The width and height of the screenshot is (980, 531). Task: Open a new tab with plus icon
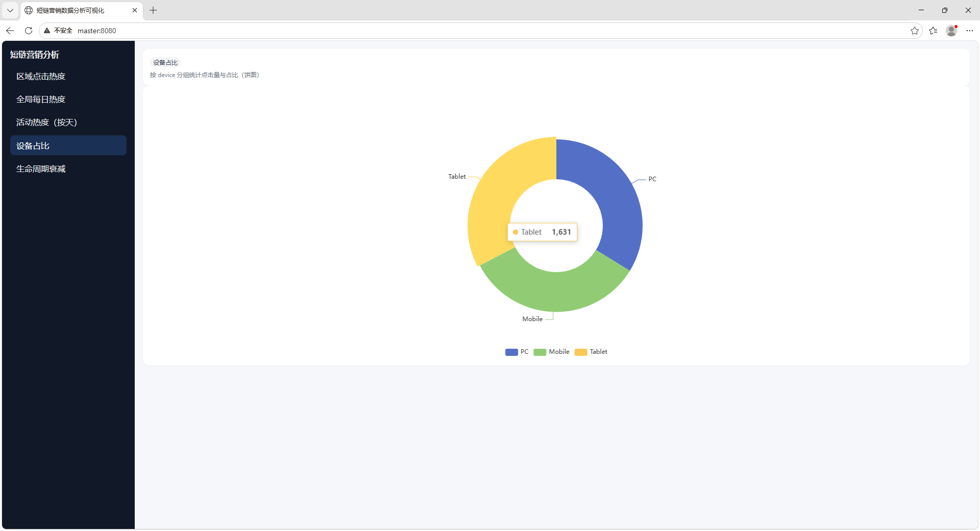pos(153,10)
